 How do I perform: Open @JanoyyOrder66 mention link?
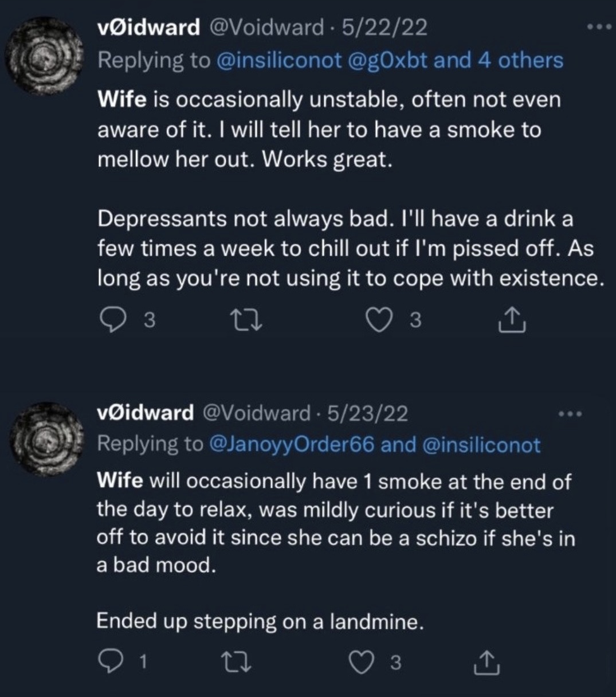coord(293,445)
